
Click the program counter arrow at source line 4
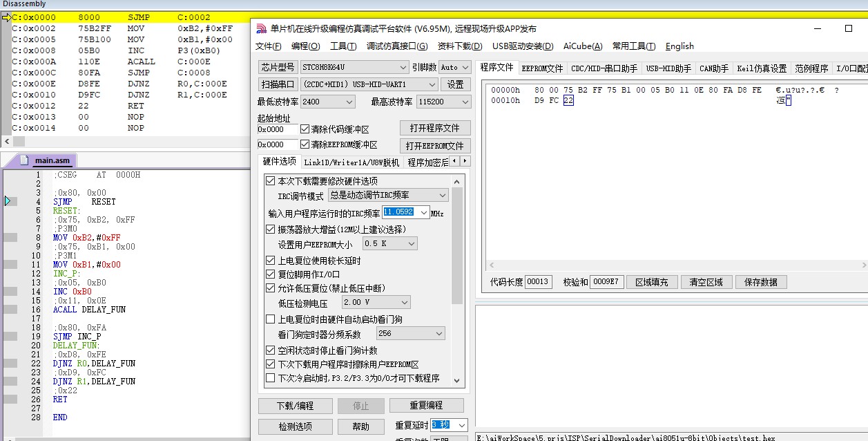[8, 201]
